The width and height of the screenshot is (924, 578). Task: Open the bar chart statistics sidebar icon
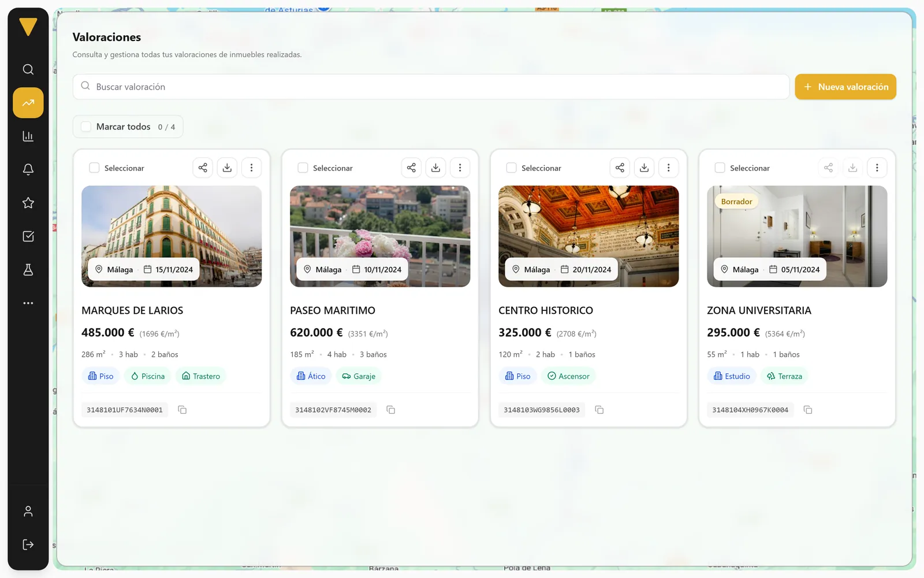click(28, 136)
